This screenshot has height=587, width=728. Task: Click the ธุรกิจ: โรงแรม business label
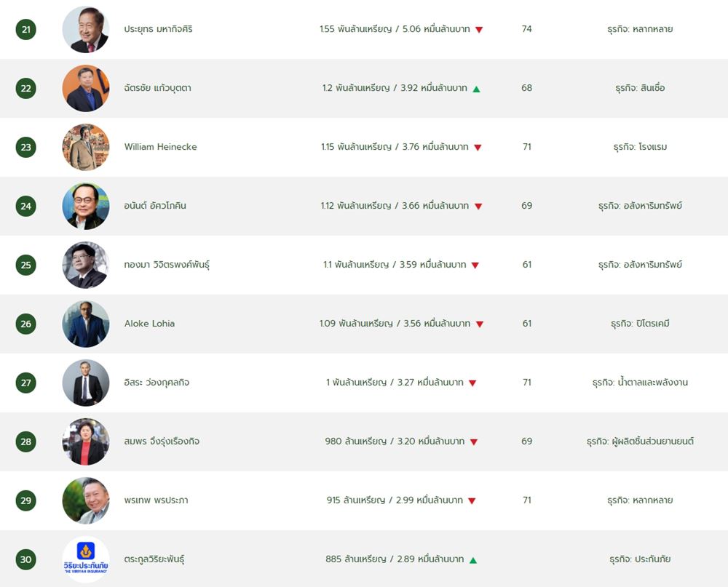point(640,147)
